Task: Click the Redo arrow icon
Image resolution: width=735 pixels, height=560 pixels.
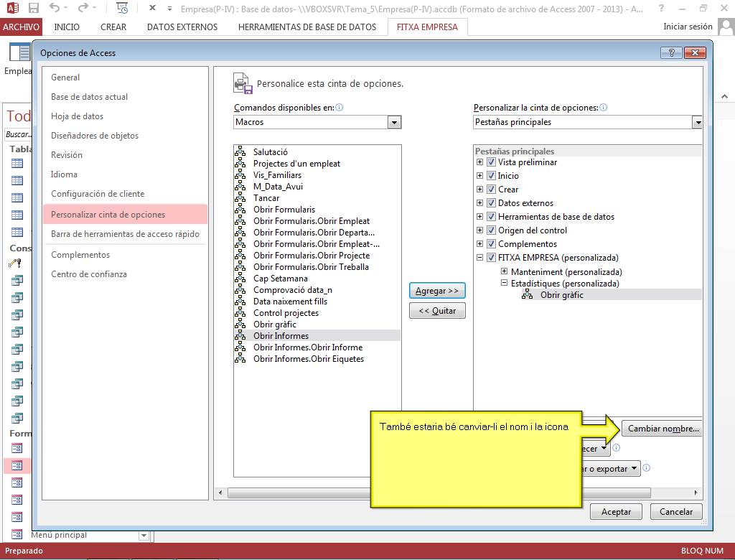Action: (x=83, y=8)
